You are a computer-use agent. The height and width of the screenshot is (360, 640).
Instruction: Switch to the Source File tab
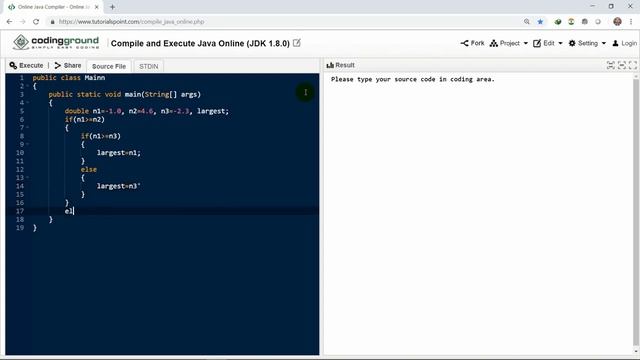[109, 66]
